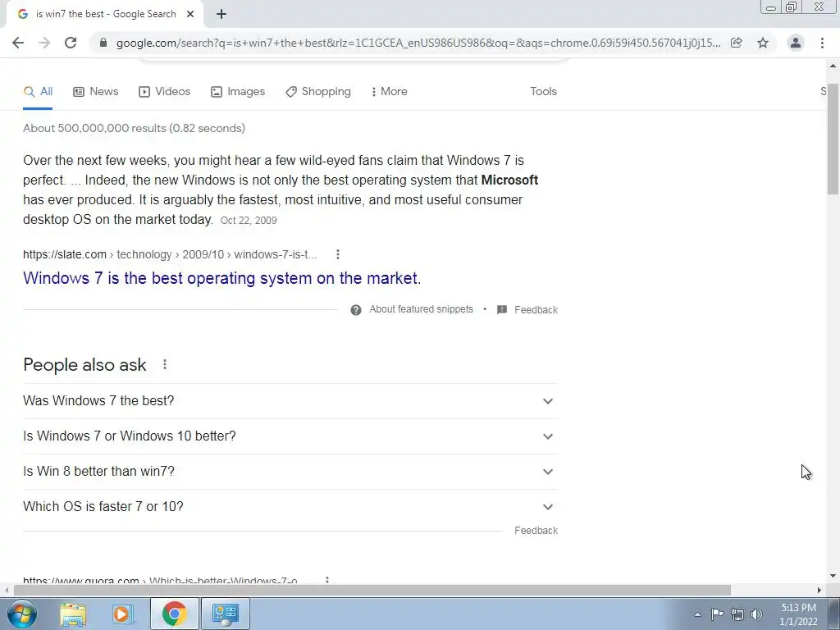Click the vertical scrollbar thumb
The width and height of the screenshot is (840, 630).
833,139
